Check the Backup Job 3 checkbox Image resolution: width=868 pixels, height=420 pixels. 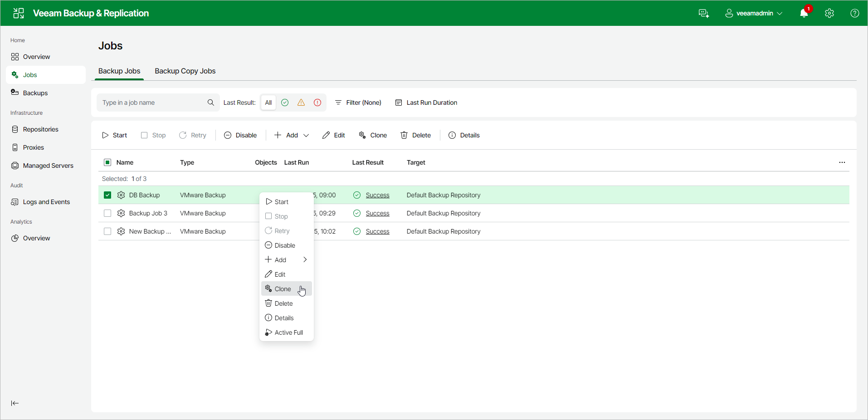107,213
